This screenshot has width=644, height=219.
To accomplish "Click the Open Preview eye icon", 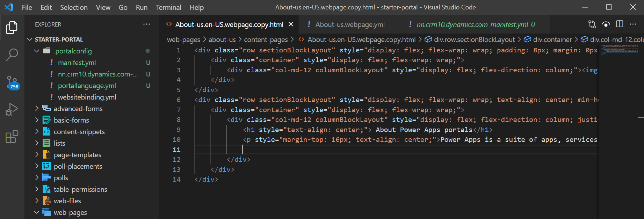I will click(x=606, y=24).
